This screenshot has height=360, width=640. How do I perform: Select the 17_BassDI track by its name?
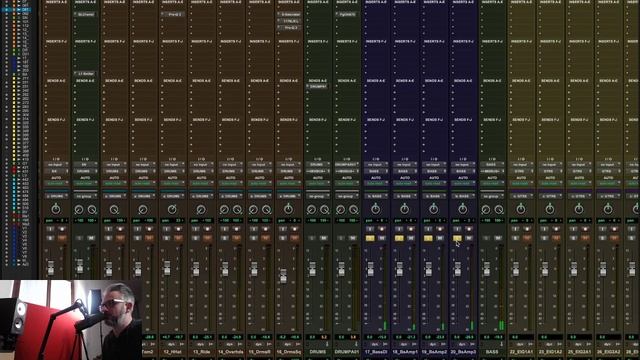point(376,352)
